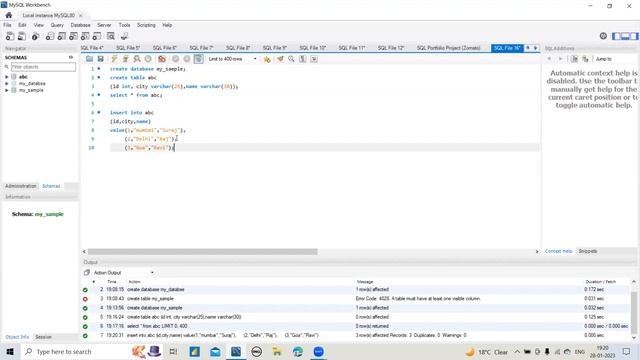640x360 pixels.
Task: Click the create new view icon
Action: 73,36
